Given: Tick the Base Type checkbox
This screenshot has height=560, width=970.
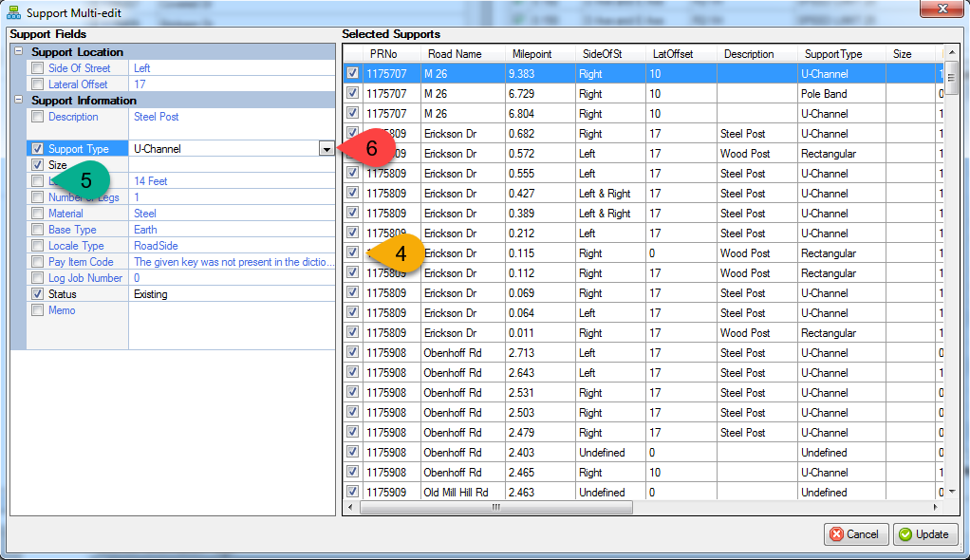Looking at the screenshot, I should tap(38, 230).
